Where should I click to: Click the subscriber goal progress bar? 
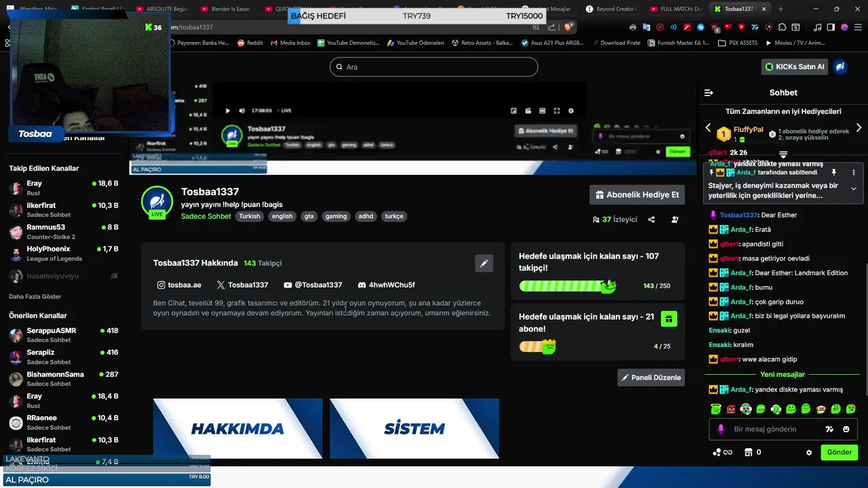pyautogui.click(x=537, y=346)
